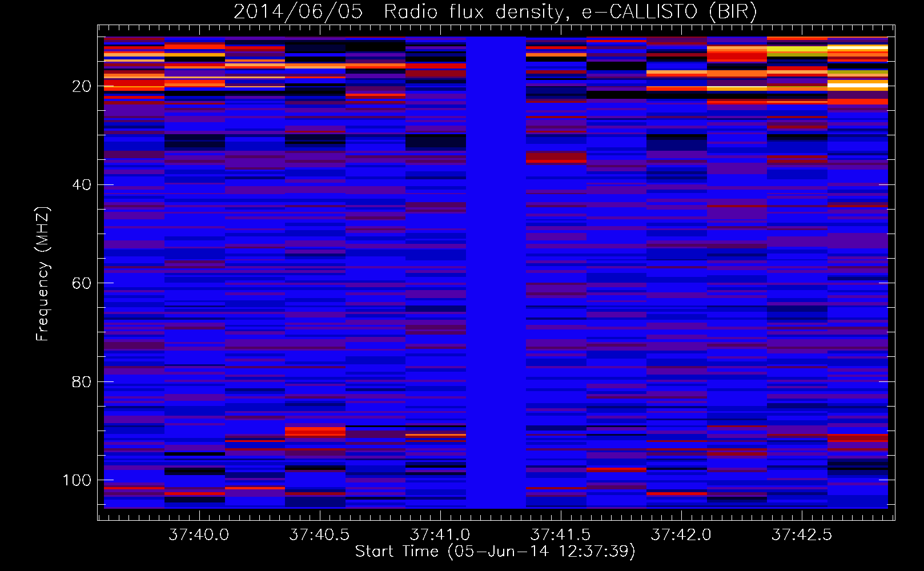This screenshot has height=571, width=924.
Task: Select the y-axis tick label '60'
Action: tap(82, 283)
